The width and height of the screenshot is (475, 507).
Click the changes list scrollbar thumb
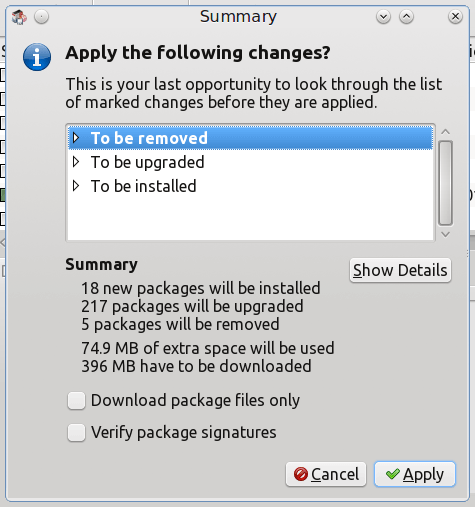446,183
